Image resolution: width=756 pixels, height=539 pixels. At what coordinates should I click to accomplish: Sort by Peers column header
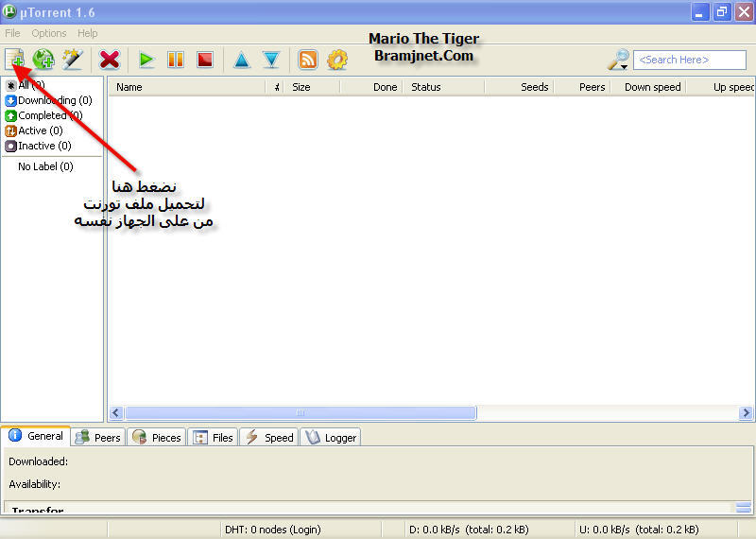point(582,87)
